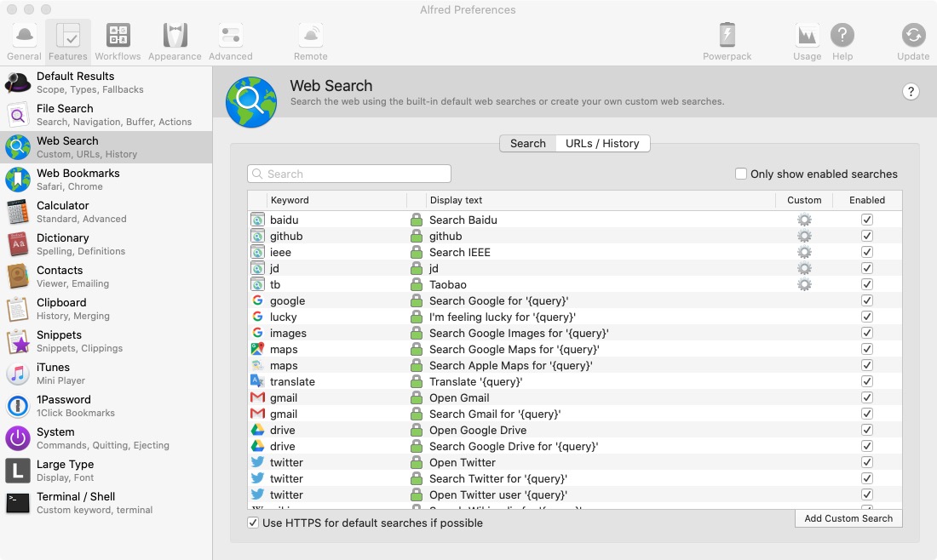Disable the lucky search checkbox
Screen dimensions: 937x560
coord(867,316)
